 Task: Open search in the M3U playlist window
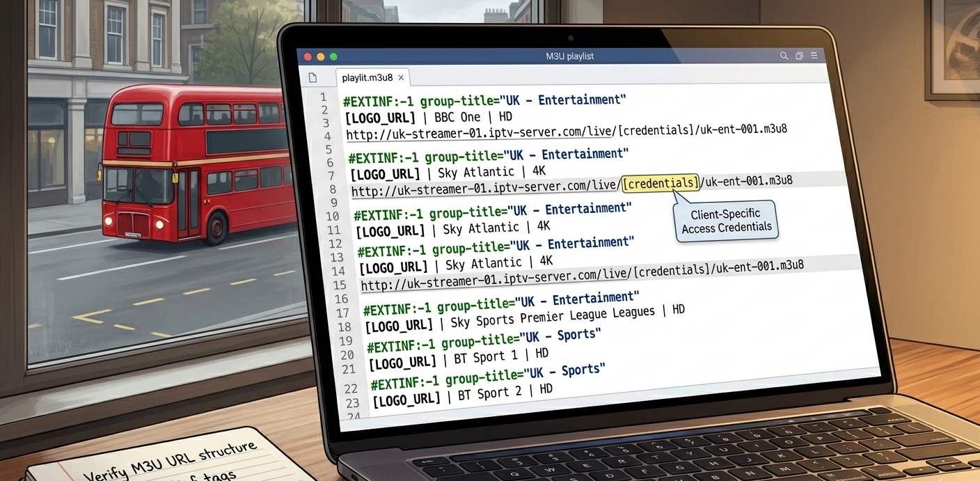pyautogui.click(x=784, y=56)
